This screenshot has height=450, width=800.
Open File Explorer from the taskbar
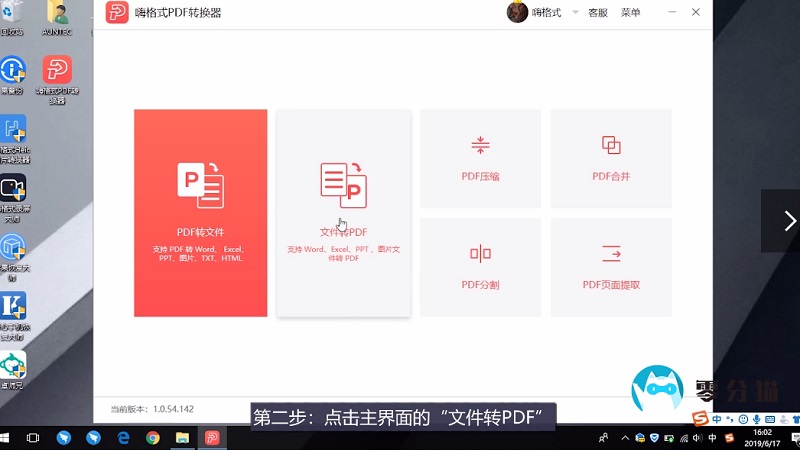tap(183, 438)
